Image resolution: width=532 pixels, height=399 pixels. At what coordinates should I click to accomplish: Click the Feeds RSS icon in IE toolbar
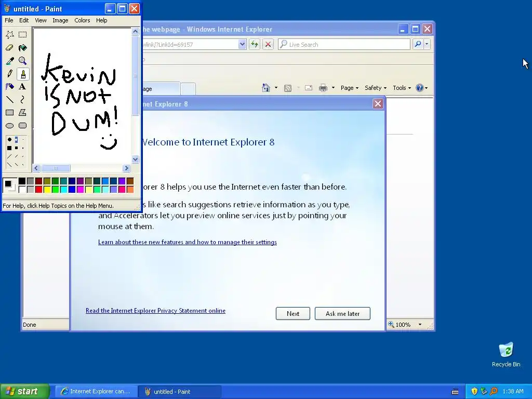(x=288, y=88)
